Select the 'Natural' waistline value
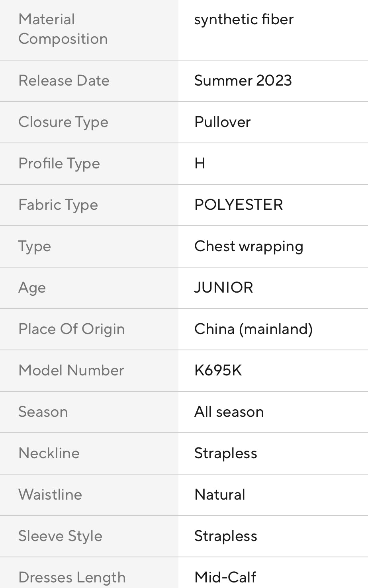 coord(219,495)
